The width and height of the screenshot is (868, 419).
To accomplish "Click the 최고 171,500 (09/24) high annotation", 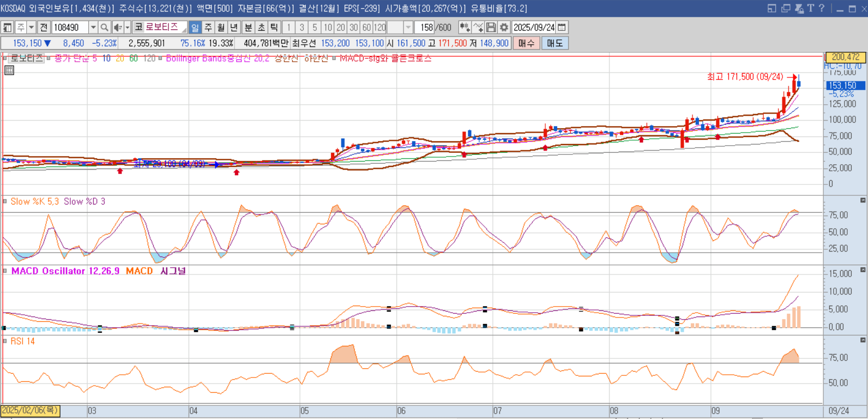I will tap(745, 76).
